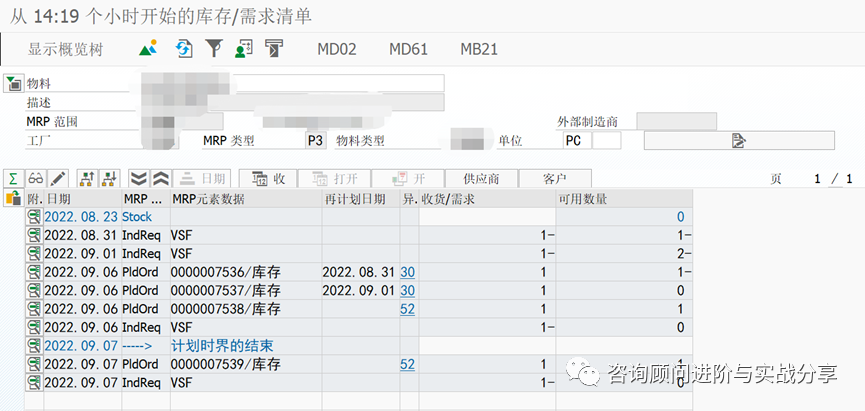Expand all rows with double down chevron
This screenshot has width=865, height=411.
(139, 179)
